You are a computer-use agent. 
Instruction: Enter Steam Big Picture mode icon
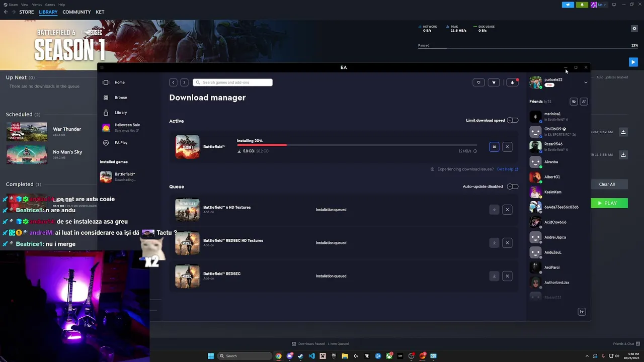614,5
